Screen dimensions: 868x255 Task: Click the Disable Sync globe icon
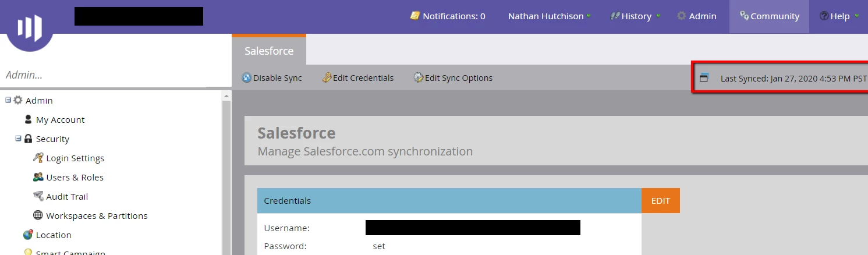(246, 77)
